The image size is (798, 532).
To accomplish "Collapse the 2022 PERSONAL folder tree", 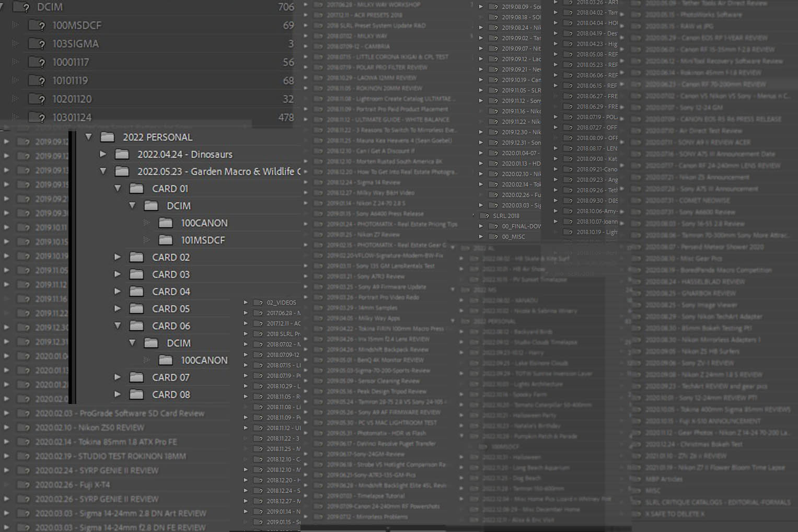I will pyautogui.click(x=88, y=137).
